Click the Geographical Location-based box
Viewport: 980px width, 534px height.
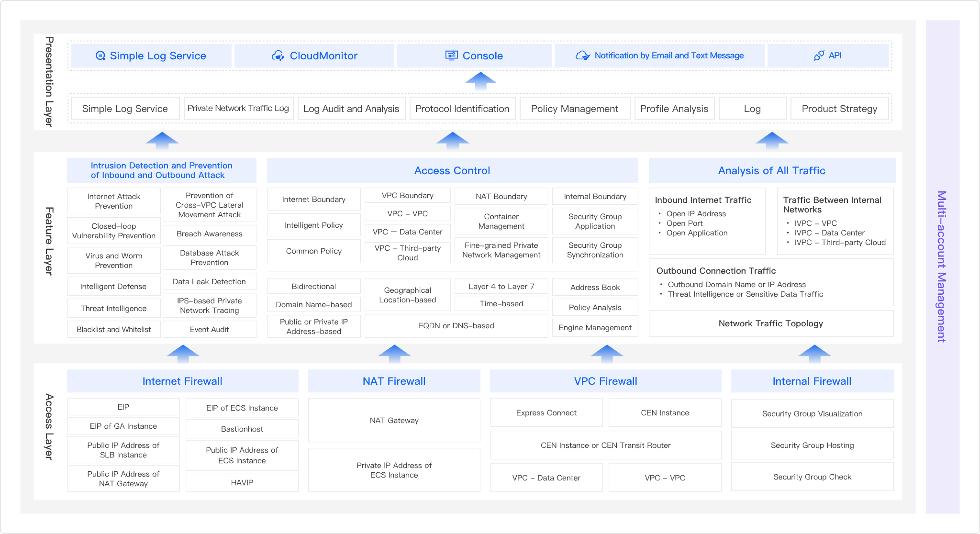407,295
